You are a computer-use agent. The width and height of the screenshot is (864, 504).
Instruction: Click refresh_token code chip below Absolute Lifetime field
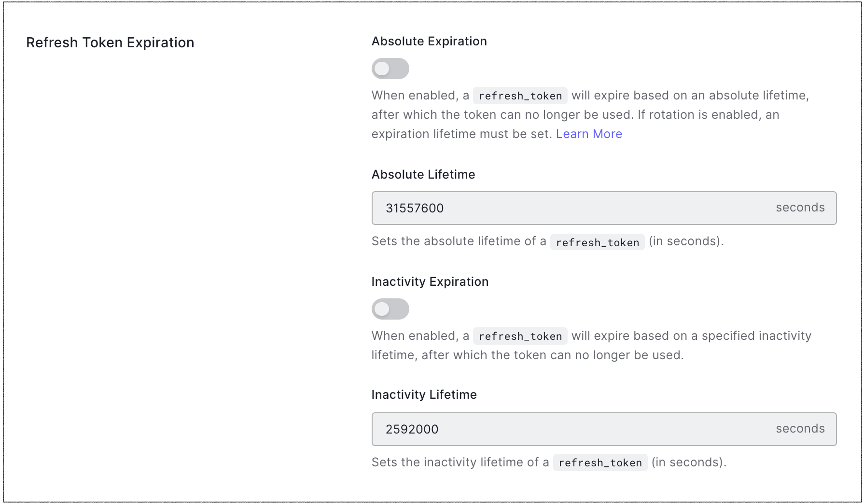[x=597, y=242]
